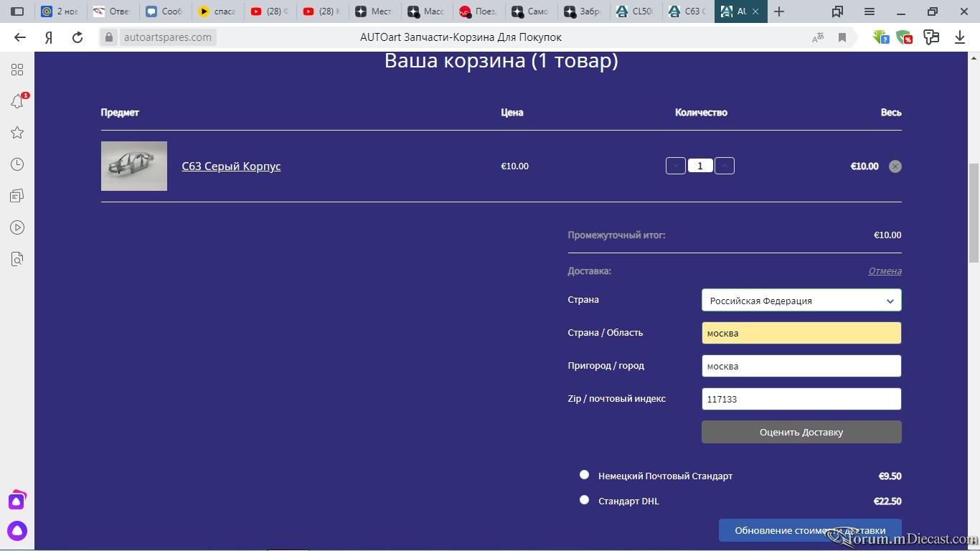980x551 pixels.
Task: Open Yandex home via the Я icon
Action: pyautogui.click(x=49, y=37)
